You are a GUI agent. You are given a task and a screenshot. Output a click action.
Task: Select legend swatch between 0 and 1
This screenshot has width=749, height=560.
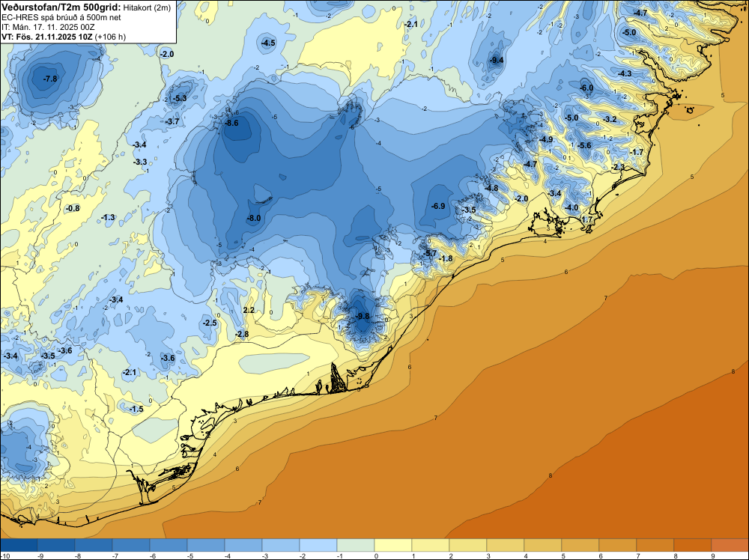pos(393,545)
